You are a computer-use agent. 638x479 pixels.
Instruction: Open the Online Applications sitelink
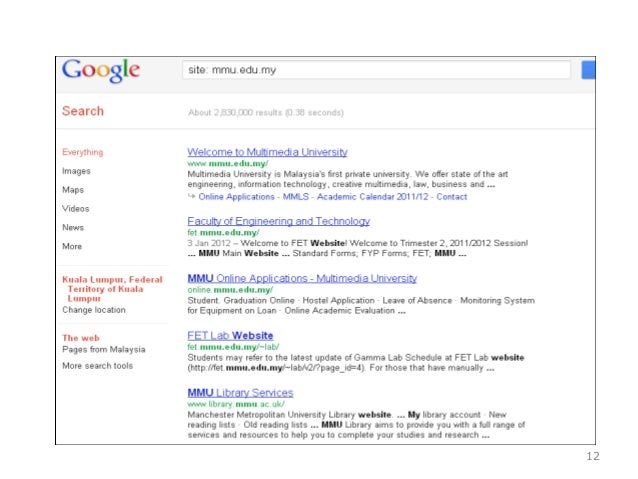(236, 197)
